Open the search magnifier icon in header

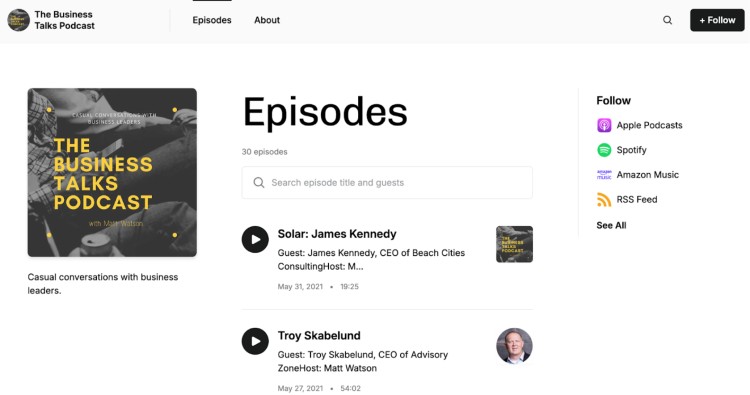click(x=667, y=20)
